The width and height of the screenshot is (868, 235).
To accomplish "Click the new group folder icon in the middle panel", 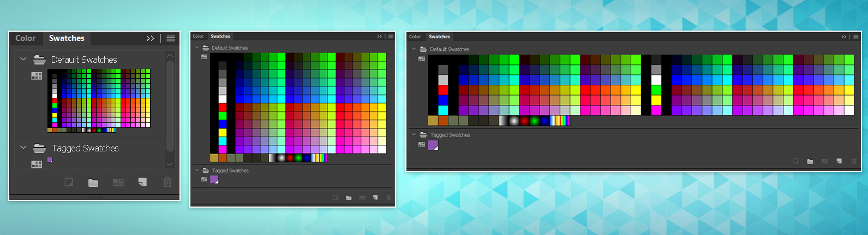I will pos(349,198).
